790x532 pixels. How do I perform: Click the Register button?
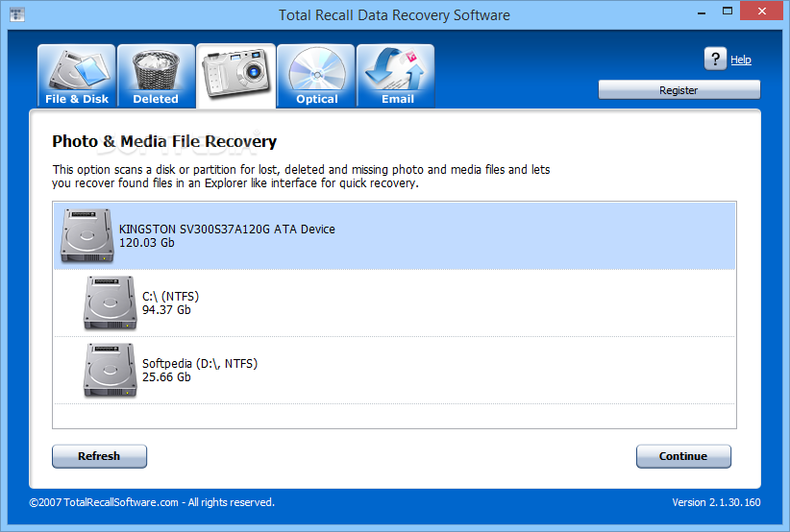click(679, 90)
